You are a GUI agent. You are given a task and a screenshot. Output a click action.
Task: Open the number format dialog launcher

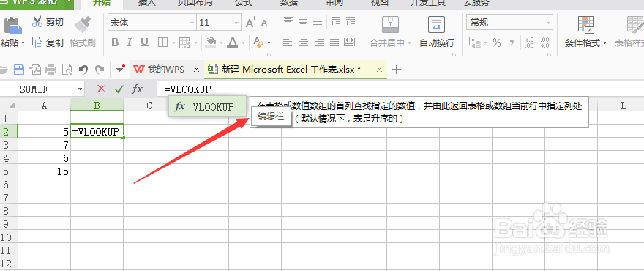pyautogui.click(x=550, y=54)
